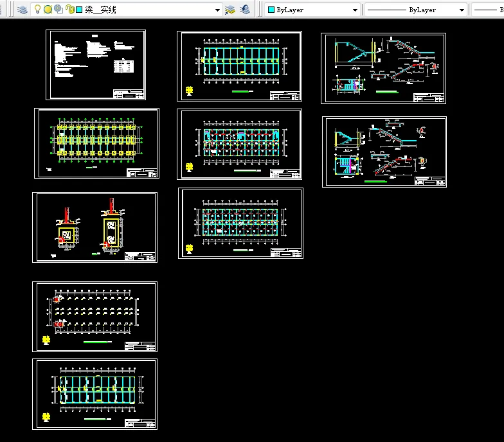Select the sheet with two footing details
Image resolution: width=504 pixels, height=442 pixels.
[95, 227]
